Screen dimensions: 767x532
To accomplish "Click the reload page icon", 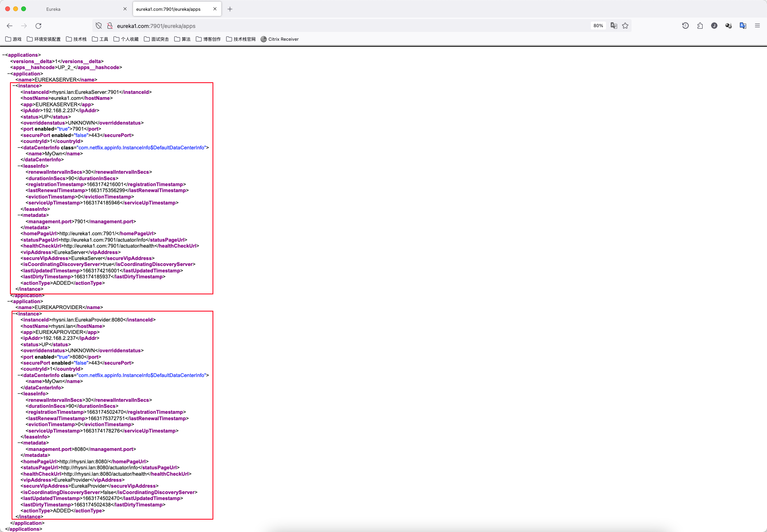I will (x=38, y=26).
